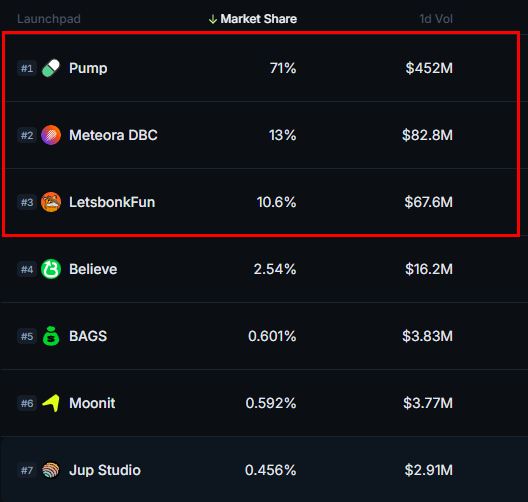Open the LetsbonkFun launchpad name
The image size is (528, 502).
coord(112,202)
